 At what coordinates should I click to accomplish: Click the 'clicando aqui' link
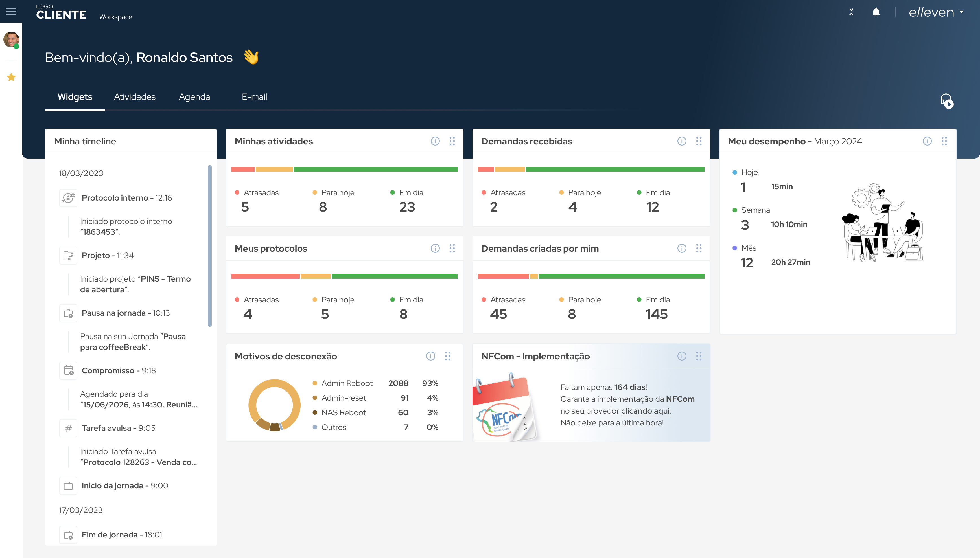(x=645, y=411)
